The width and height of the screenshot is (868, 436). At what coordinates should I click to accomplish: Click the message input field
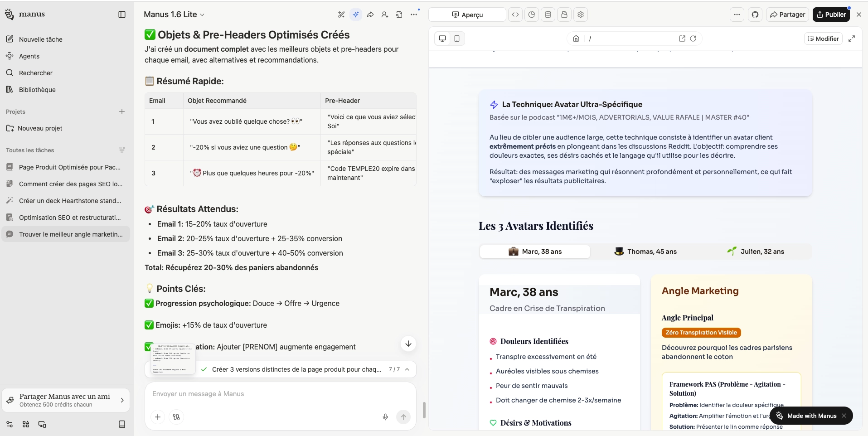pos(280,394)
